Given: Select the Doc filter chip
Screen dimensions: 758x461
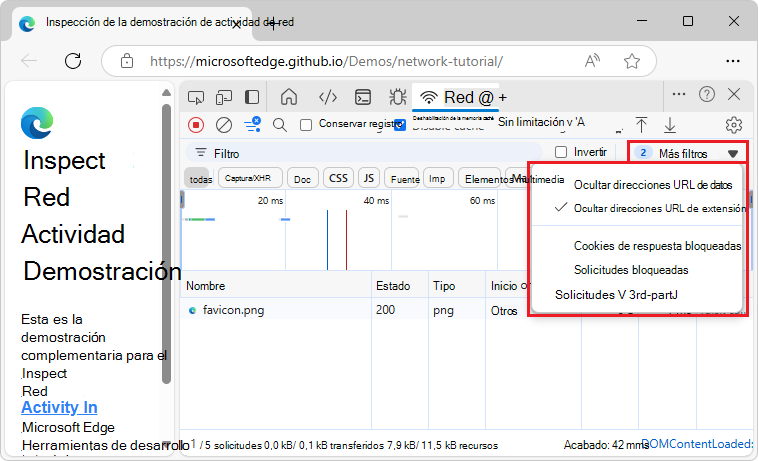Looking at the screenshot, I should [x=302, y=179].
